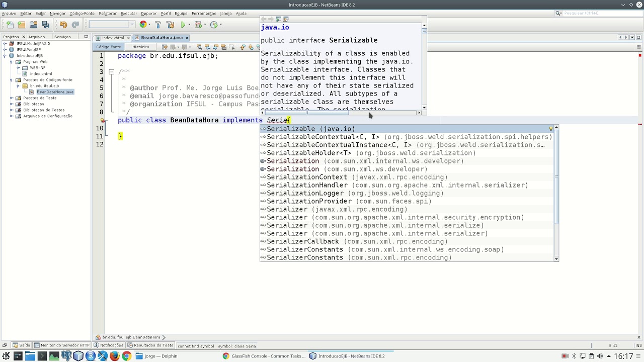Screen dimensions: 644x362
Task: Minimize the Projects panel window icon
Action: tap(86, 37)
